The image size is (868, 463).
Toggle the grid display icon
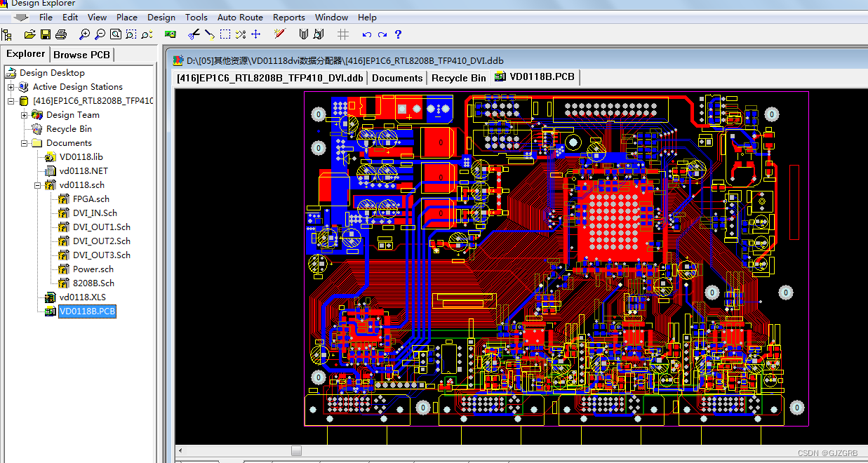tap(342, 34)
